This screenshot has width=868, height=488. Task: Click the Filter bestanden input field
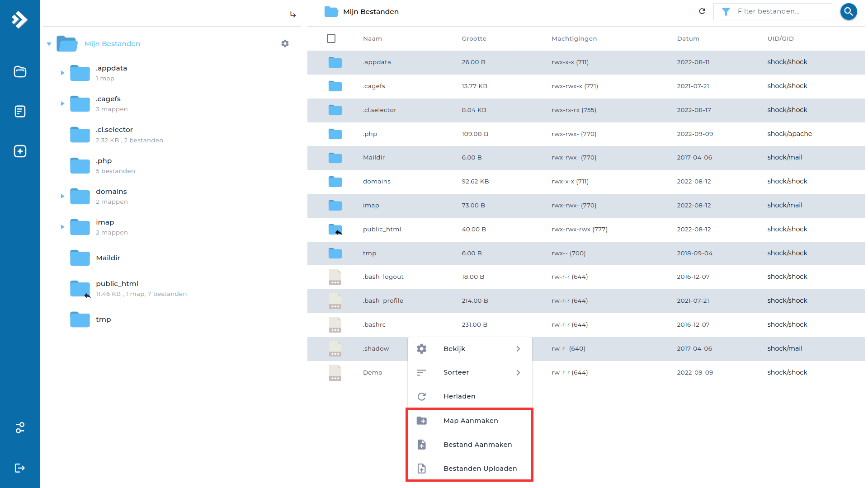(778, 12)
